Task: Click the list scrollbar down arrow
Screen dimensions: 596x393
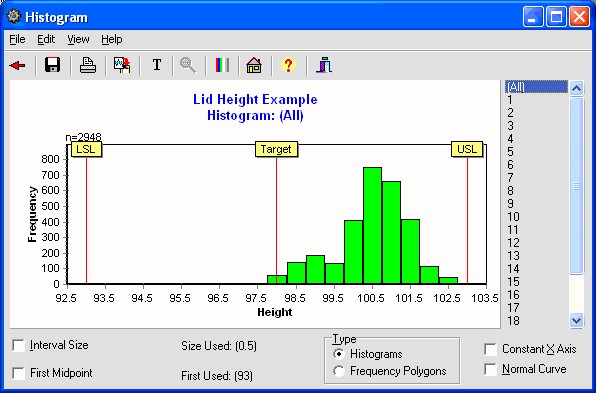Action: point(576,320)
